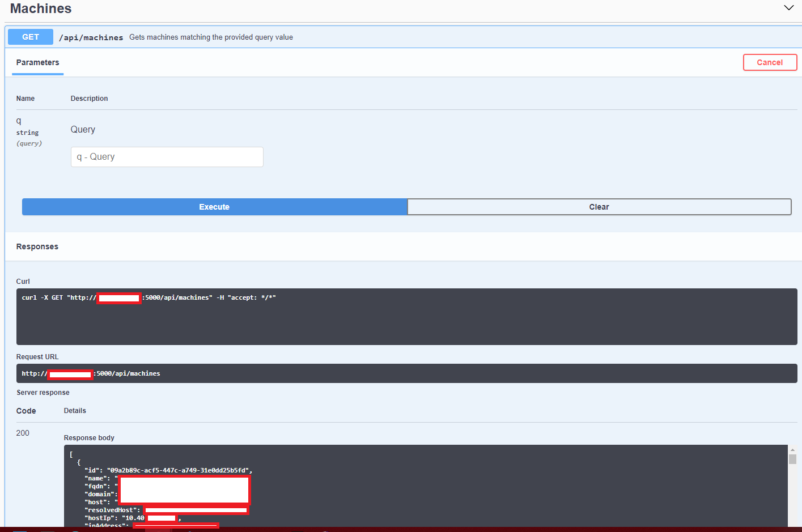Click the Responses section label

point(37,246)
